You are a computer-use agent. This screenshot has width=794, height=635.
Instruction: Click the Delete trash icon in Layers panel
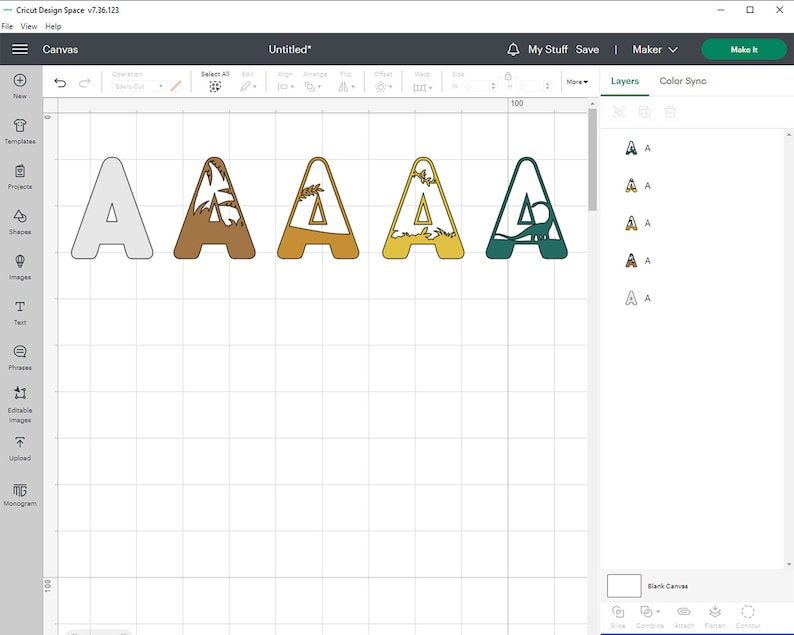point(670,112)
